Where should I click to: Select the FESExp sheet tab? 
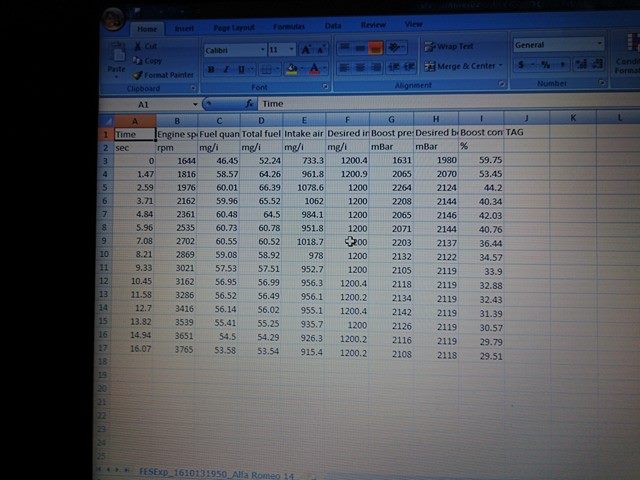pyautogui.click(x=216, y=473)
